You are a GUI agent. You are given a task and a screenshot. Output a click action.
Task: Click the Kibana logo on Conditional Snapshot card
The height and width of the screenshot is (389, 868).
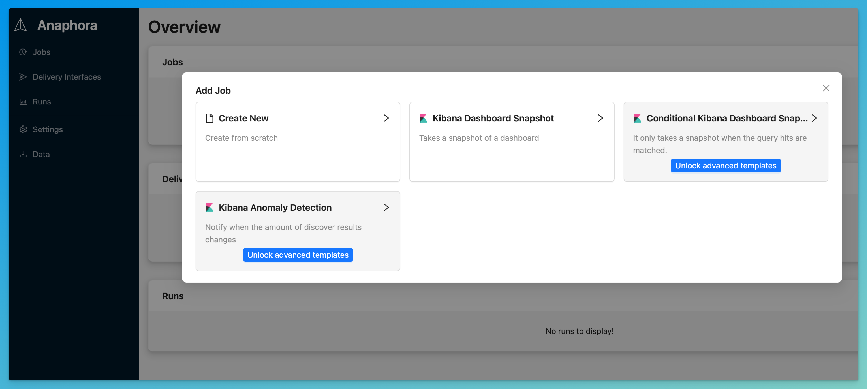[637, 118]
